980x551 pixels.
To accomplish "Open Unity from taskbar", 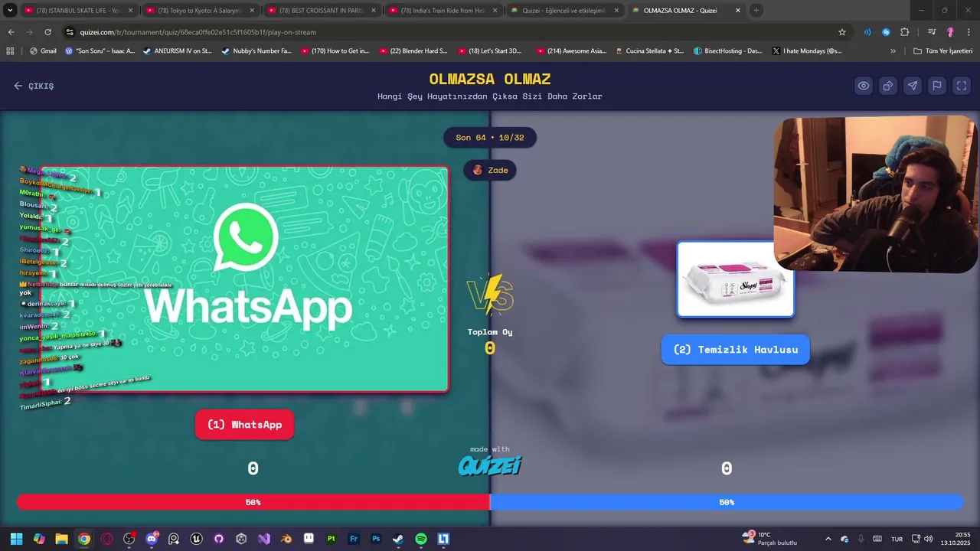I will click(241, 539).
